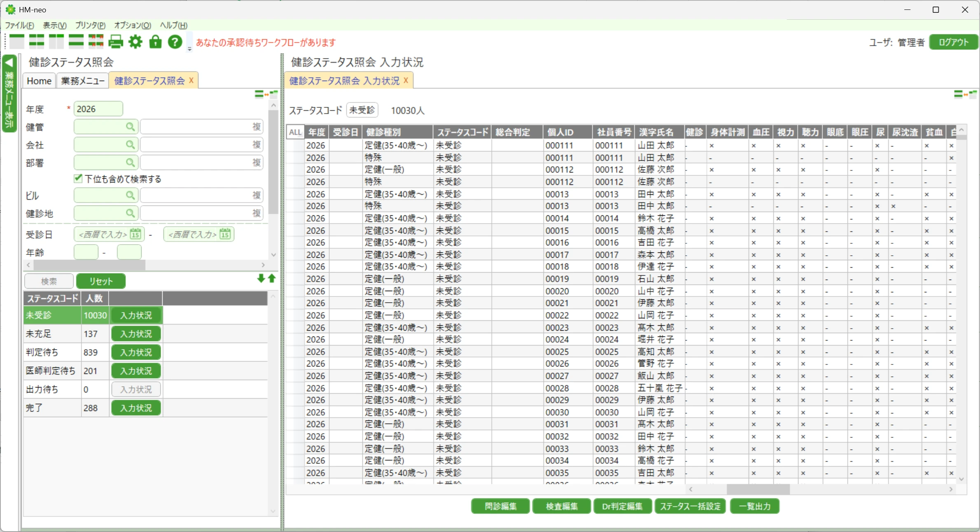980x532 pixels.
Task: Click the search magnifier in 健管 field
Action: click(130, 127)
